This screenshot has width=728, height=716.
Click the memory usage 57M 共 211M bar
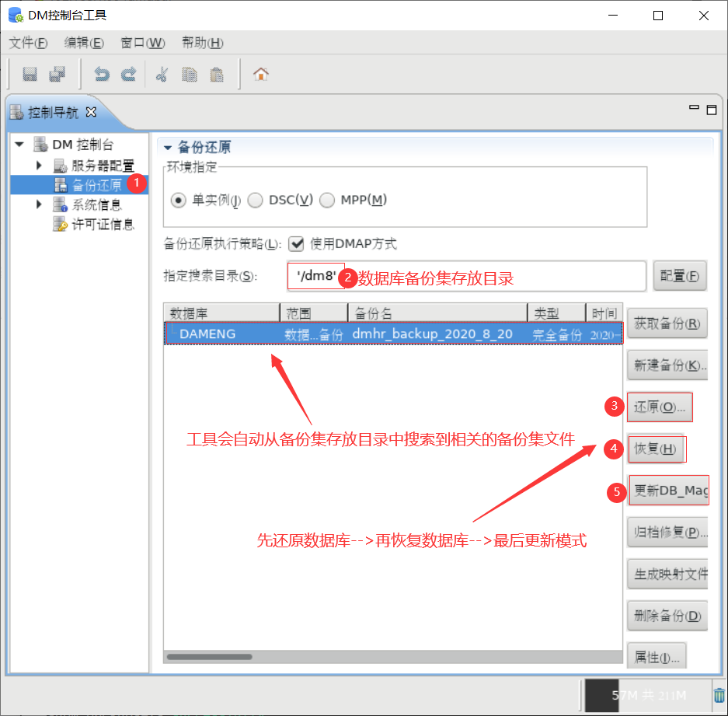point(648,695)
